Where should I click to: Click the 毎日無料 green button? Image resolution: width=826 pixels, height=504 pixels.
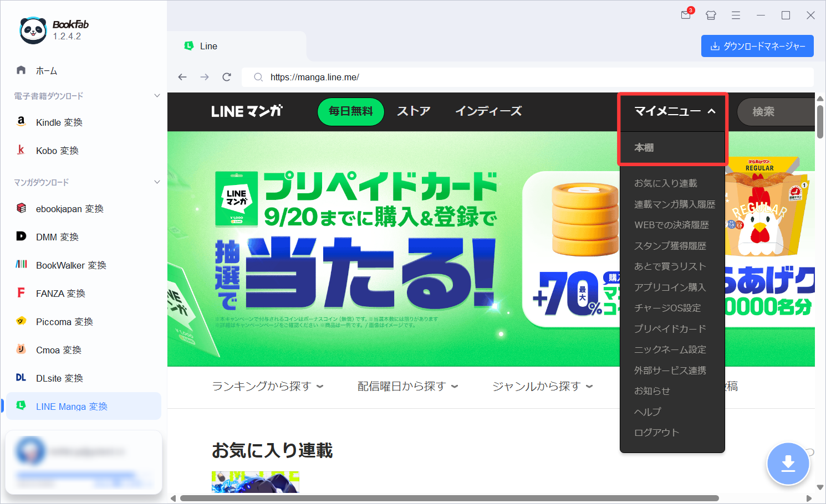351,111
